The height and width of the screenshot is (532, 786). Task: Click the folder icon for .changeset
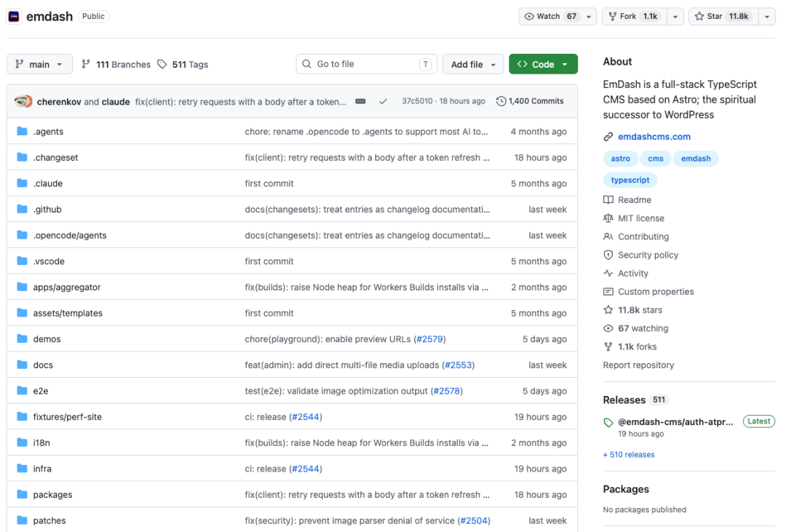(x=22, y=157)
